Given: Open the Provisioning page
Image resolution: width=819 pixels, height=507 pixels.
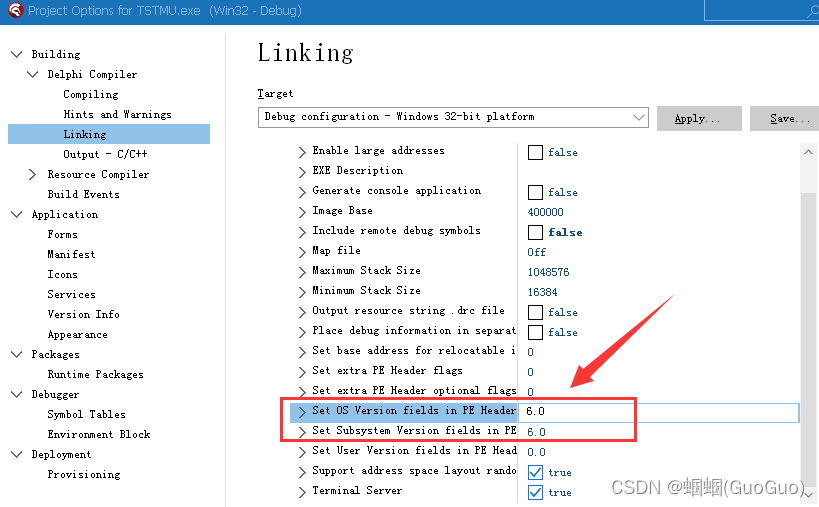Looking at the screenshot, I should [x=84, y=475].
